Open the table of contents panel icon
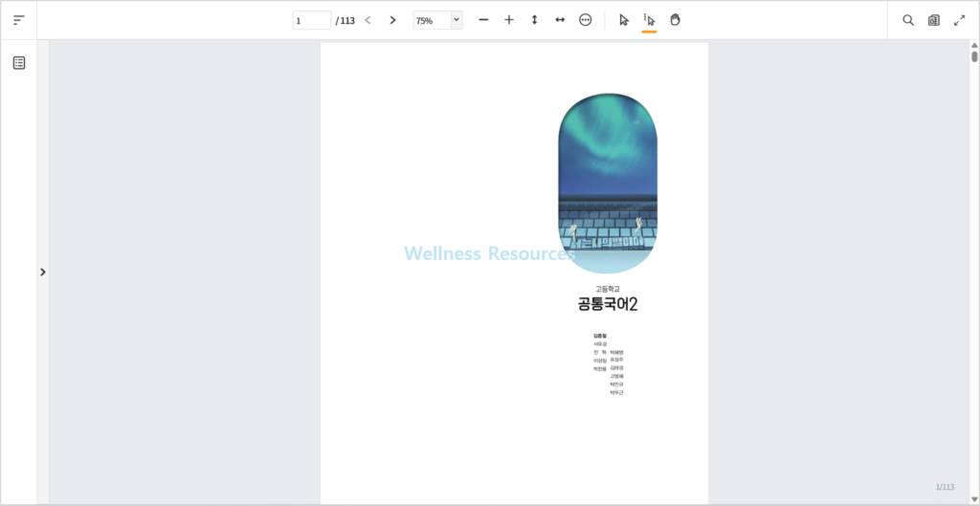The image size is (980, 506). 19,63
